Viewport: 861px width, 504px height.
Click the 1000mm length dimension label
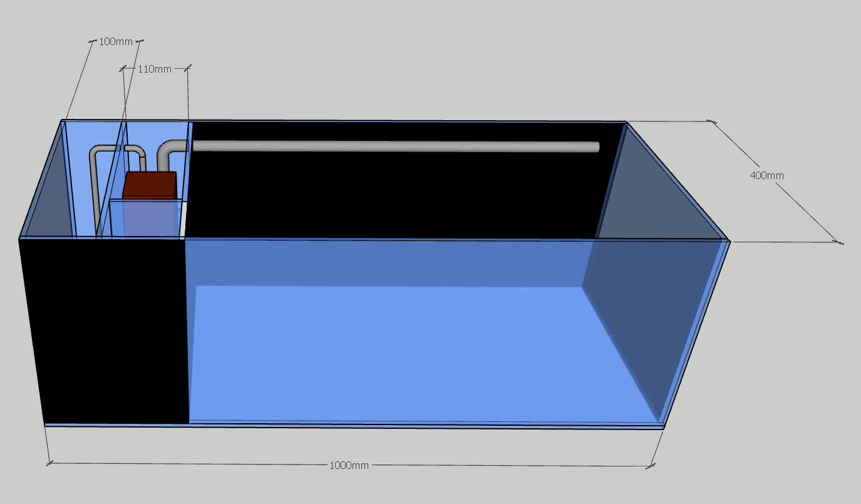349,465
